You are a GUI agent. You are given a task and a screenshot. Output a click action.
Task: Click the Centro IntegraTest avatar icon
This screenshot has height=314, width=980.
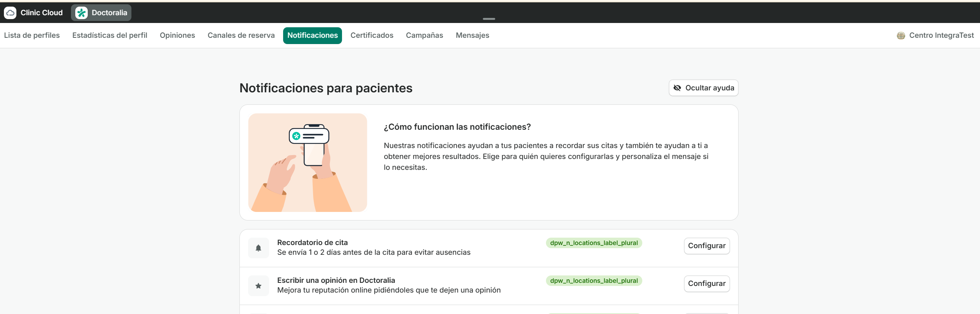tap(901, 35)
